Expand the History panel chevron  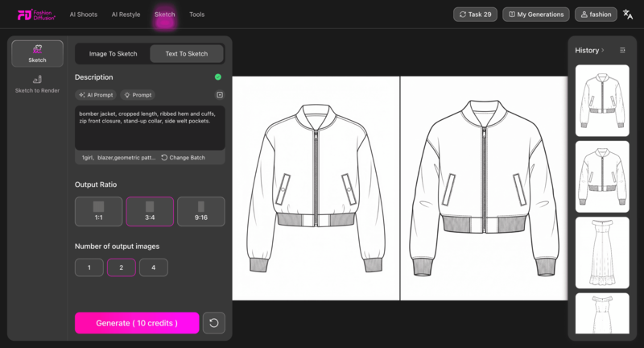603,50
